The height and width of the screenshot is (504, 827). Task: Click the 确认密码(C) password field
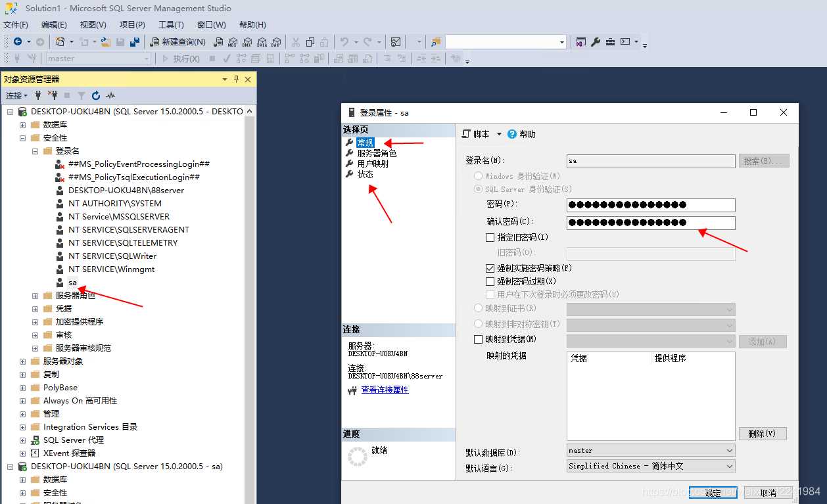(x=651, y=223)
